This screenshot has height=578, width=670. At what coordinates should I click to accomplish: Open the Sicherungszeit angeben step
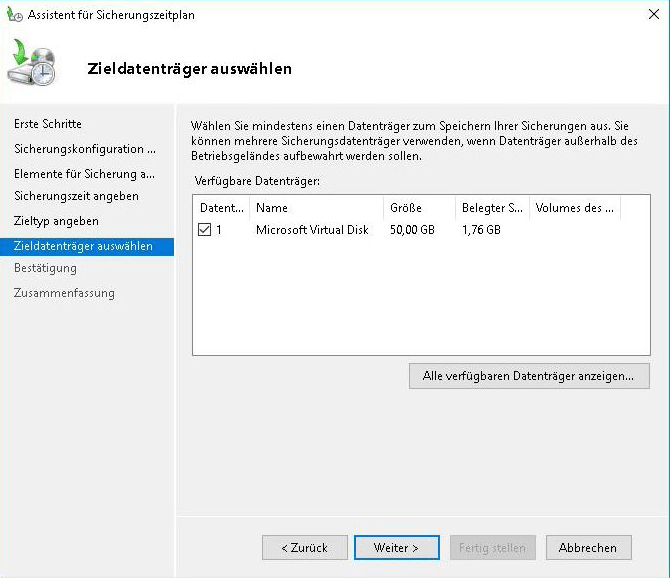point(76,196)
